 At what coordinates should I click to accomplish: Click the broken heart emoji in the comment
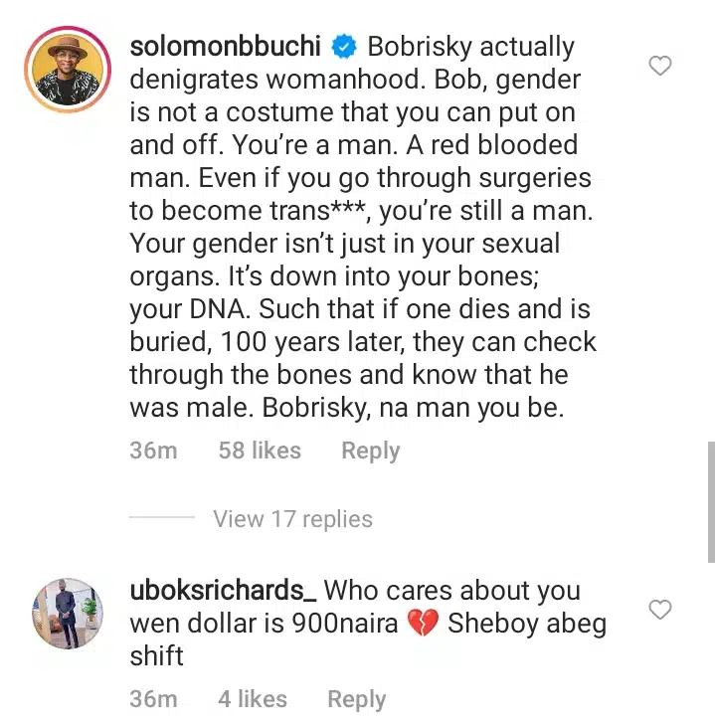point(424,624)
